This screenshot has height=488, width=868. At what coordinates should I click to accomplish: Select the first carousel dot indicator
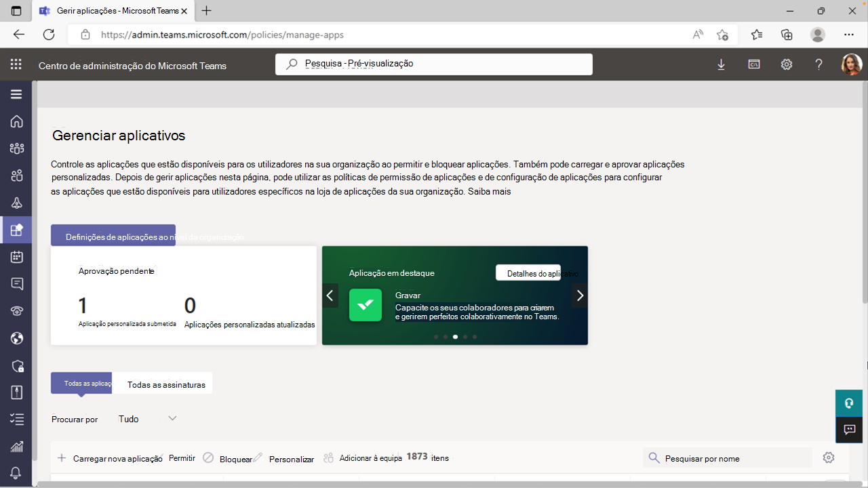coord(436,336)
